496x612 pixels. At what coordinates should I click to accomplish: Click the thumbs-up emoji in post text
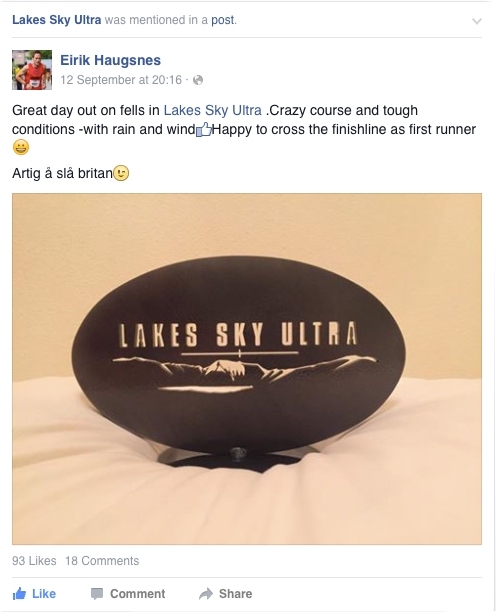(x=203, y=130)
